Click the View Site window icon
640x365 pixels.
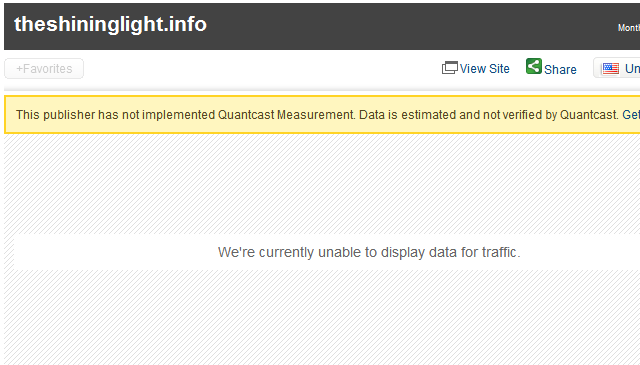449,68
